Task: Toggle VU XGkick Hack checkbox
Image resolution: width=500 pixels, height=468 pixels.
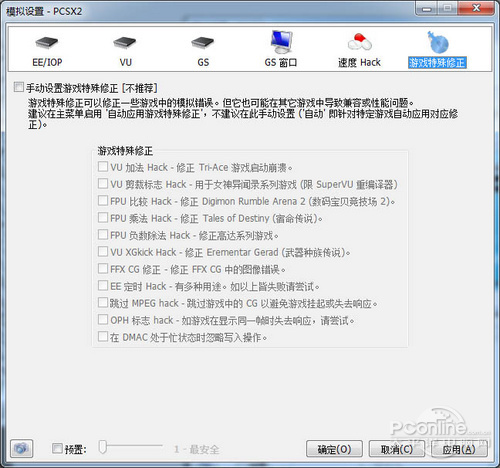Action: tap(103, 251)
